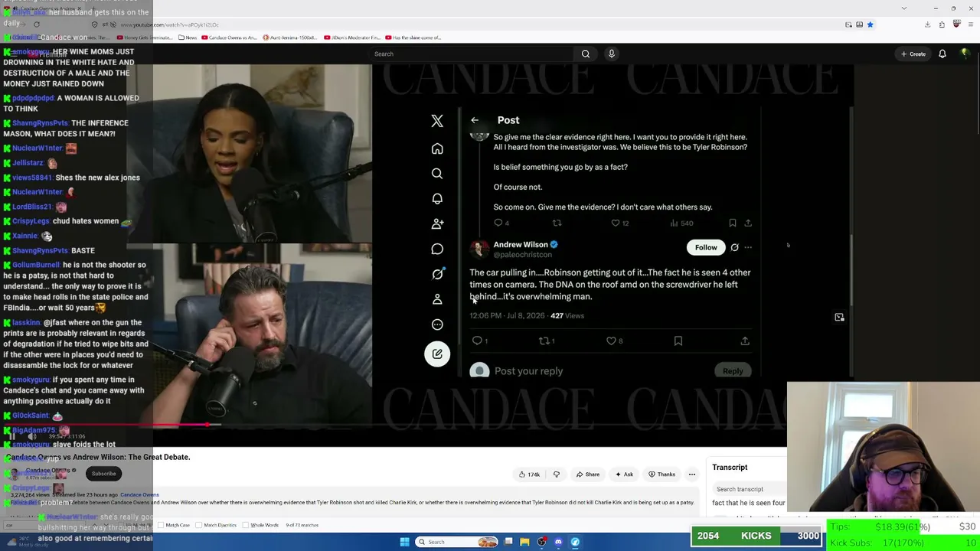The width and height of the screenshot is (980, 551).
Task: Click the white compose post button
Action: pos(437,354)
